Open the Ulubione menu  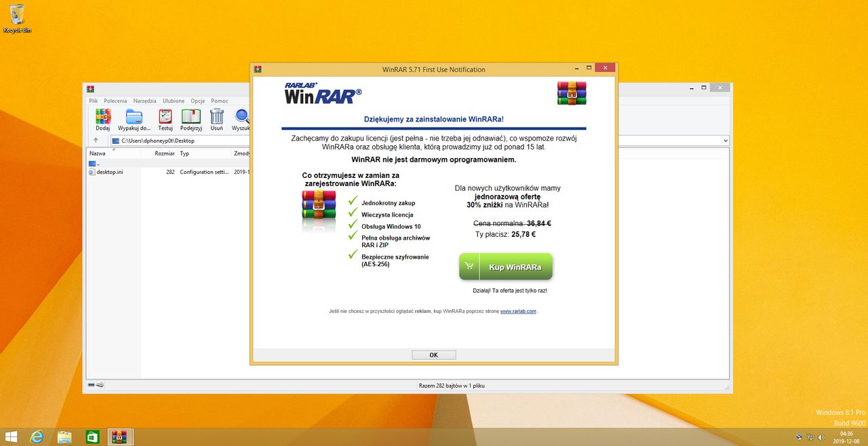(x=174, y=101)
